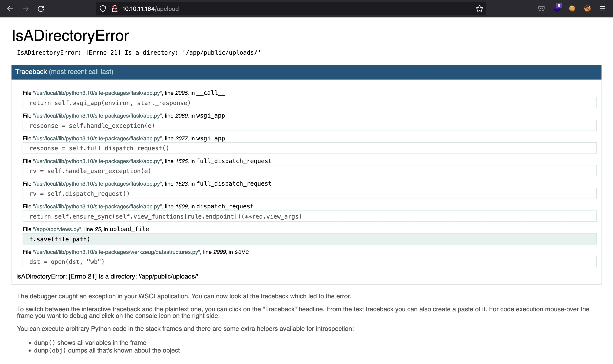Click the 'debugger caught an exception' paragraph
This screenshot has width=613, height=364.
pos(184,296)
